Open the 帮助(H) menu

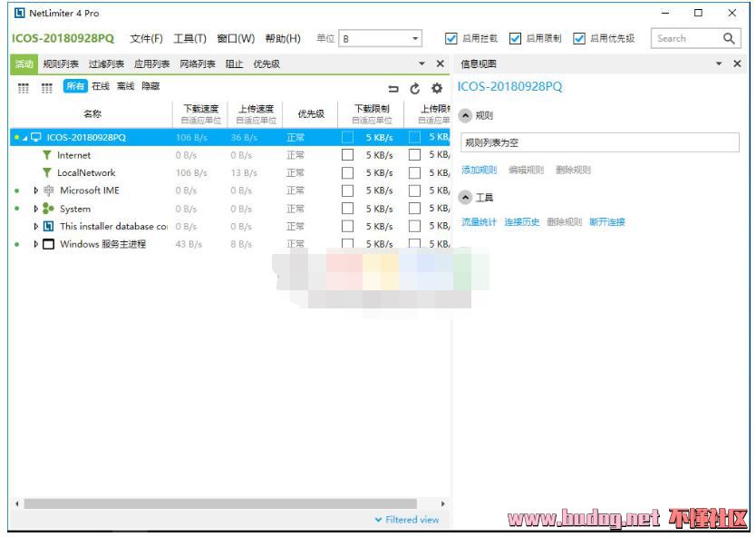(x=283, y=39)
